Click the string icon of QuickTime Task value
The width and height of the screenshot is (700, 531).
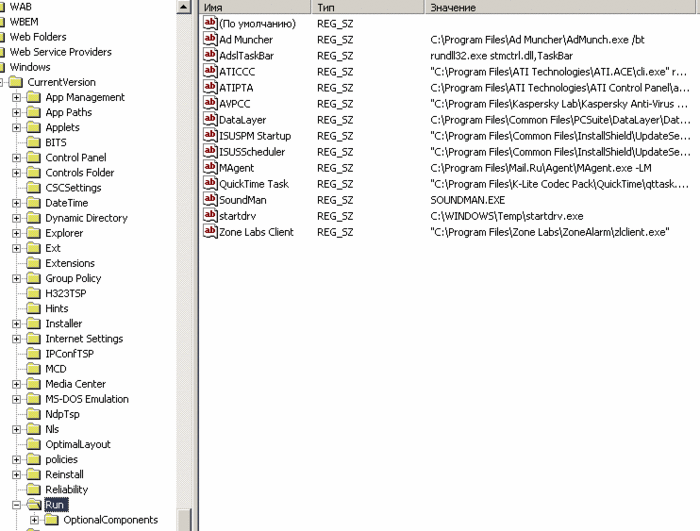tap(210, 184)
